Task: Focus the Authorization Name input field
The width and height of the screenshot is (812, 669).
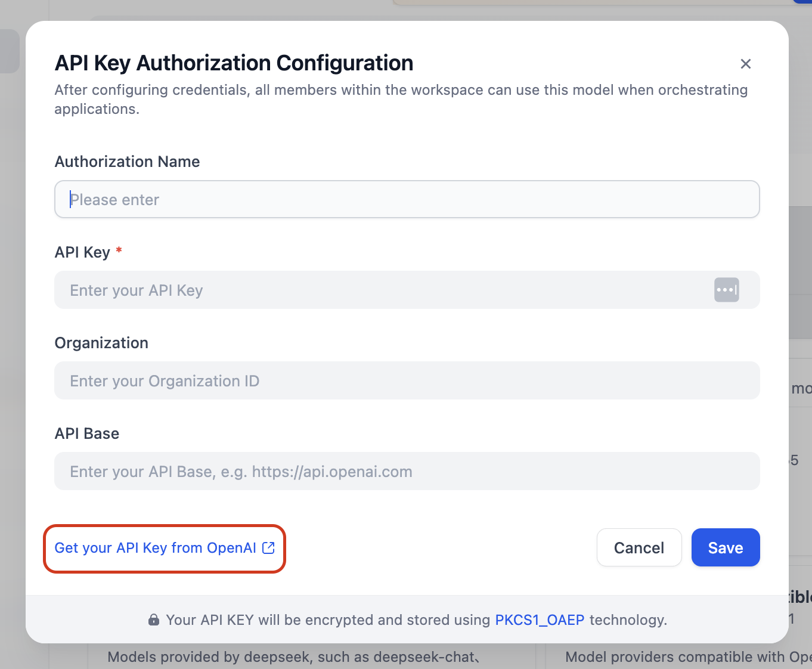Action: tap(407, 200)
